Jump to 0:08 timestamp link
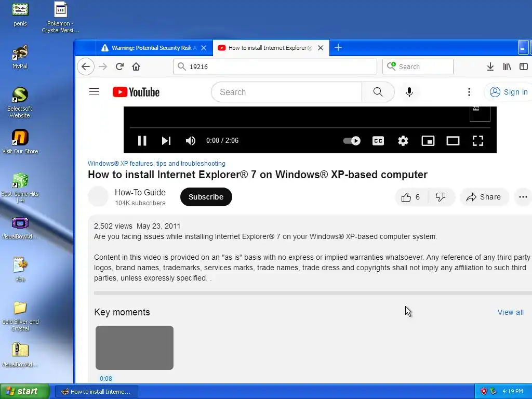Screen dimensions: 532x399 106,378
